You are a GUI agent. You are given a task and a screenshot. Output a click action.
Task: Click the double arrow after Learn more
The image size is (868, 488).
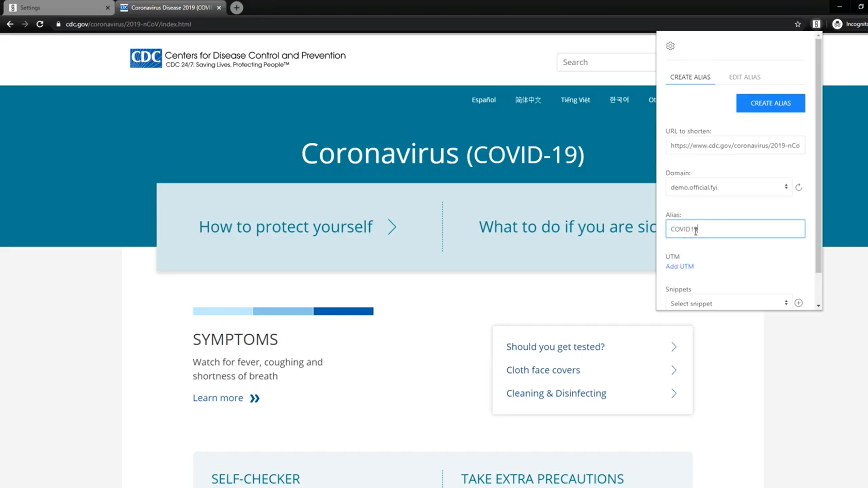pos(255,398)
